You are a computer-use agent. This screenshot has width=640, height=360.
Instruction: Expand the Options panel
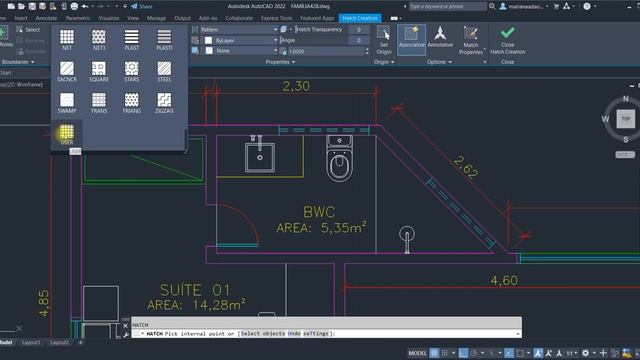439,62
